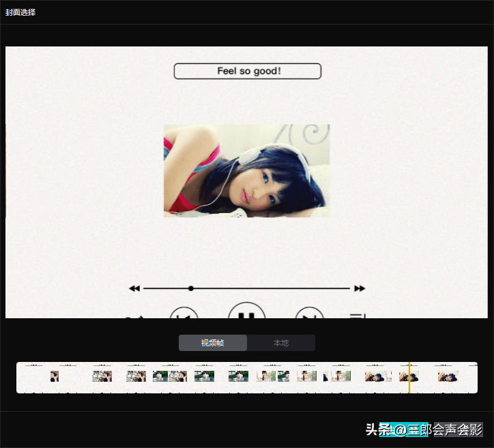Select the second frame thumbnail in the strip
Viewport: 494px width, 448px height.
pos(68,377)
